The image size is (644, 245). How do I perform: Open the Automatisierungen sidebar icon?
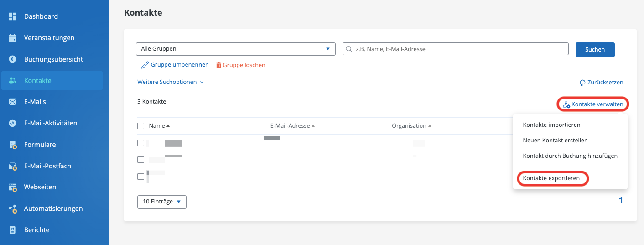(x=13, y=209)
